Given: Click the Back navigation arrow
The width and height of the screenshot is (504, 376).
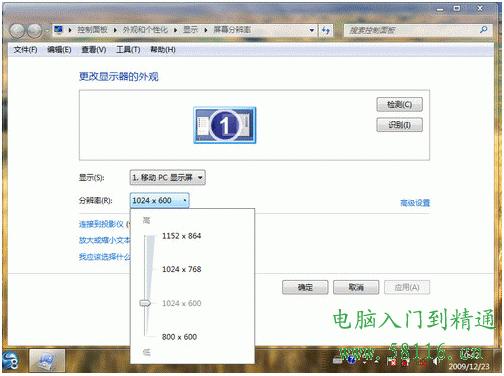Looking at the screenshot, I should pos(18,31).
